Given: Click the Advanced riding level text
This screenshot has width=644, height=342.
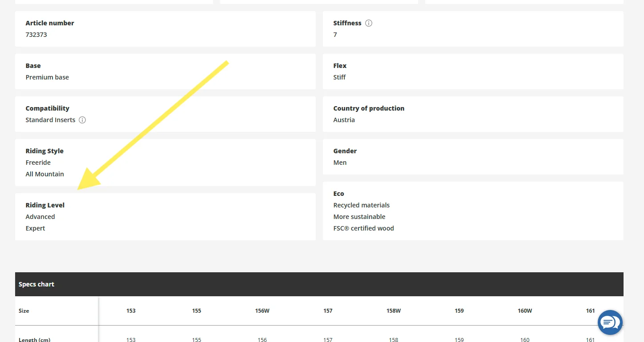Looking at the screenshot, I should [40, 217].
